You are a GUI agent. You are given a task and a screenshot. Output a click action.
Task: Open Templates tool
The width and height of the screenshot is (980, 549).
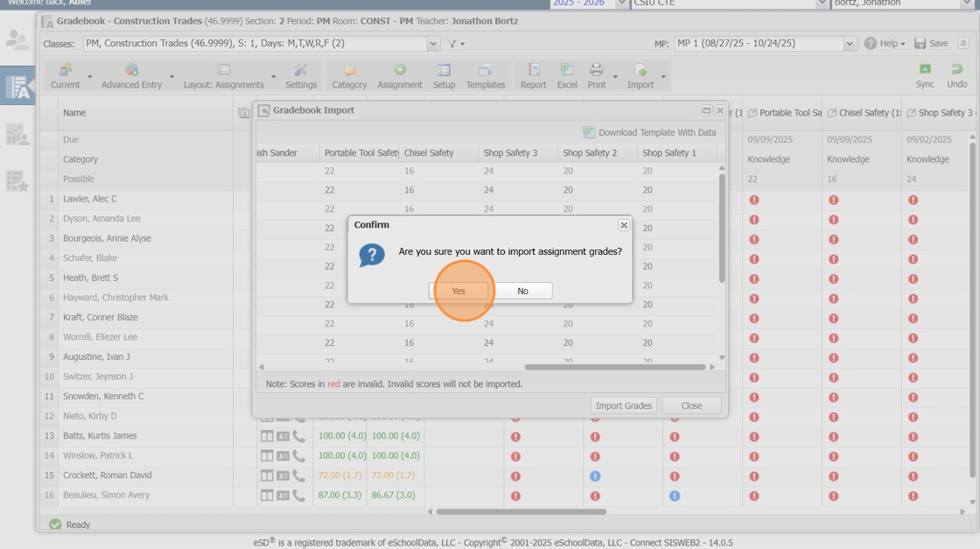click(485, 76)
